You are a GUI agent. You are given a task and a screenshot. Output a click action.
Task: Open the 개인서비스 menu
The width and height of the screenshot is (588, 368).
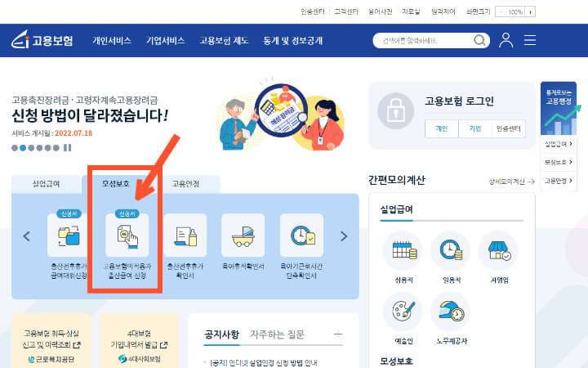[x=112, y=41]
